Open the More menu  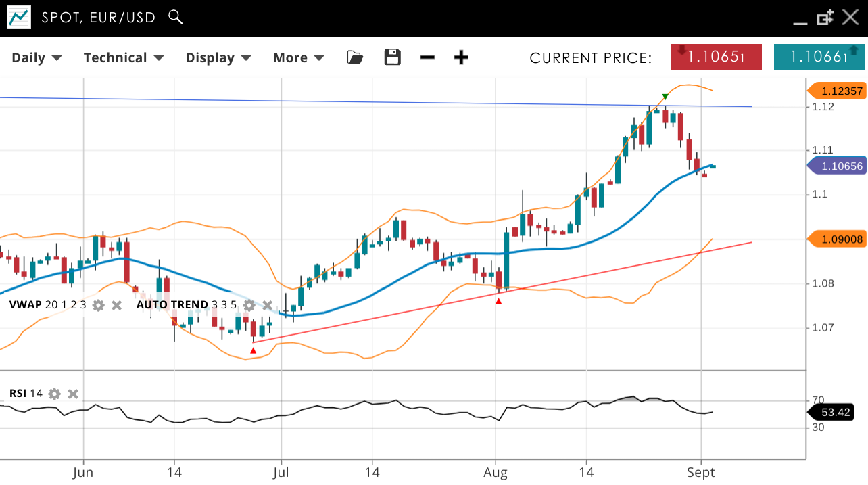point(298,57)
